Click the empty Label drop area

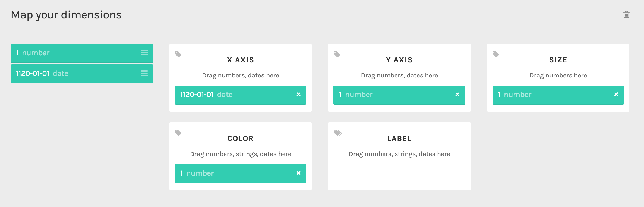399,173
